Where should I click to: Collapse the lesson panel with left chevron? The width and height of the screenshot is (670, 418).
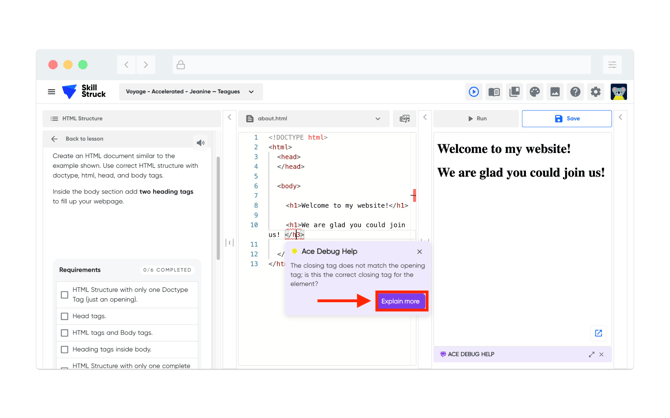click(229, 118)
